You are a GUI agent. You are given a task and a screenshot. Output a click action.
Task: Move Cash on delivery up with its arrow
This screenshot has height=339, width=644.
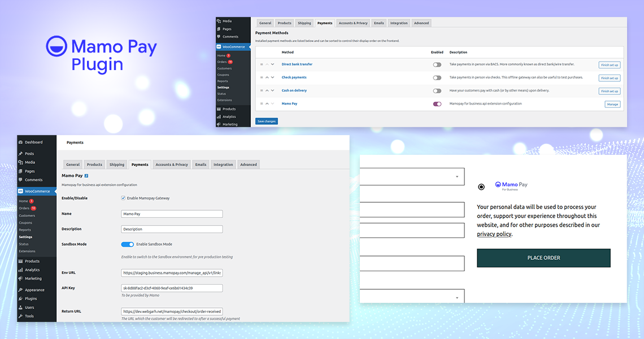(x=267, y=91)
